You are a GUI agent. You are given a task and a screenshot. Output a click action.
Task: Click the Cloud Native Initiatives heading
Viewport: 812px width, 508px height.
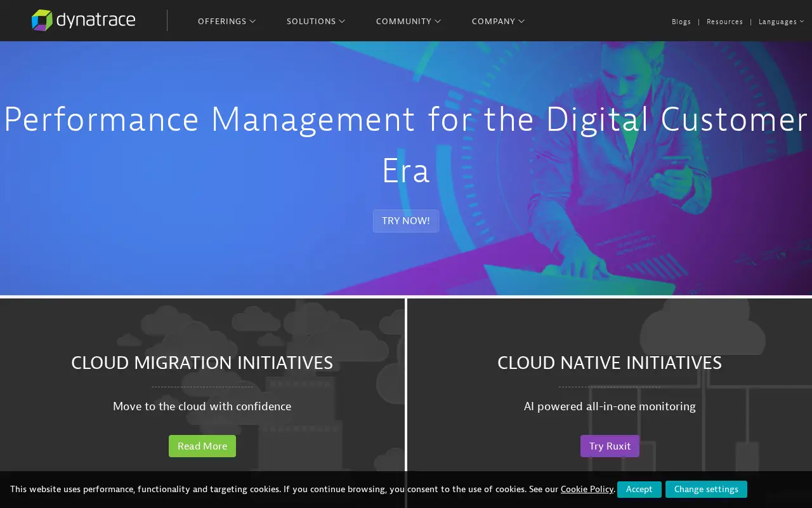point(610,363)
